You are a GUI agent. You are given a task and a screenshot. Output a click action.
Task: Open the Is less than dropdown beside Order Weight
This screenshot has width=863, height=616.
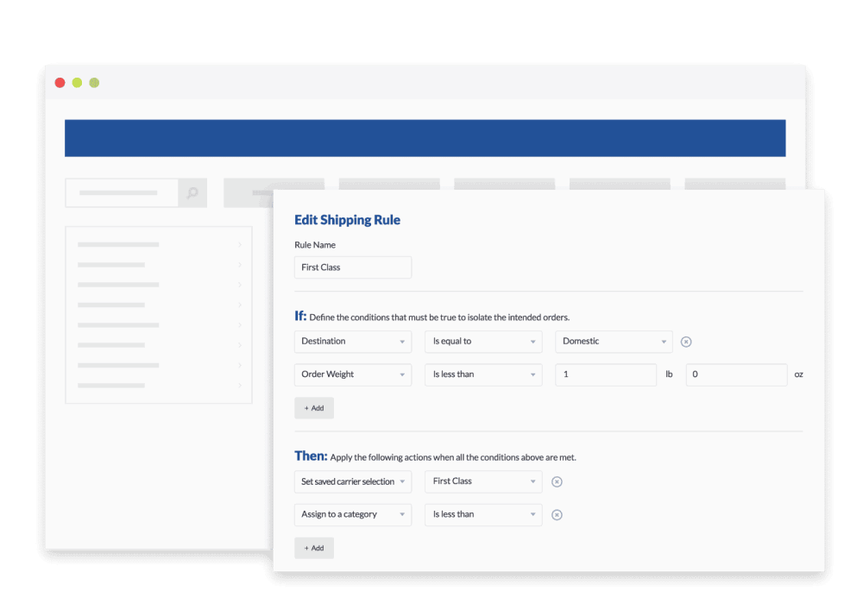[483, 374]
